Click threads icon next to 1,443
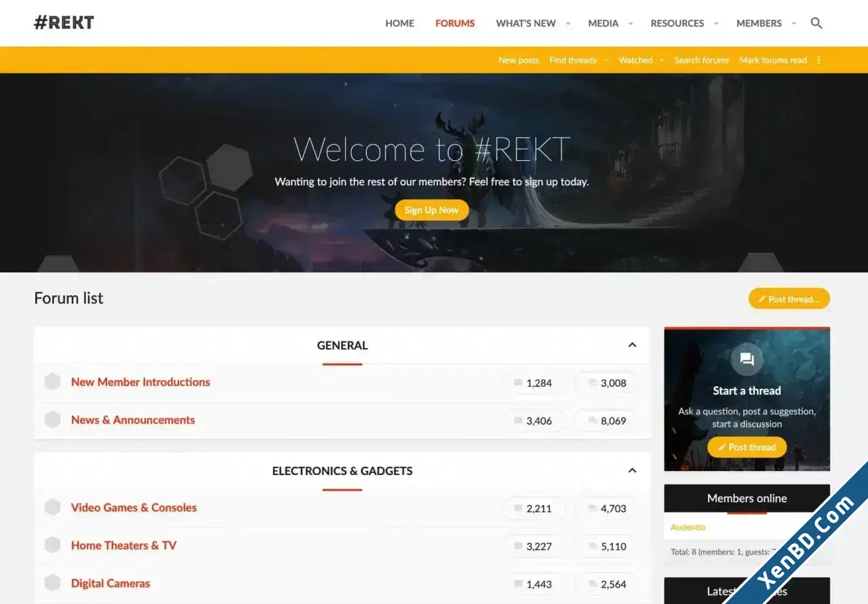The image size is (868, 604). click(x=518, y=585)
